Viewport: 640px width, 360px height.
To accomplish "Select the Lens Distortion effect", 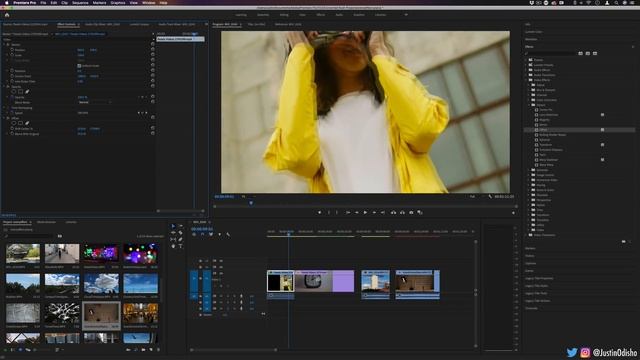I will click(x=549, y=115).
